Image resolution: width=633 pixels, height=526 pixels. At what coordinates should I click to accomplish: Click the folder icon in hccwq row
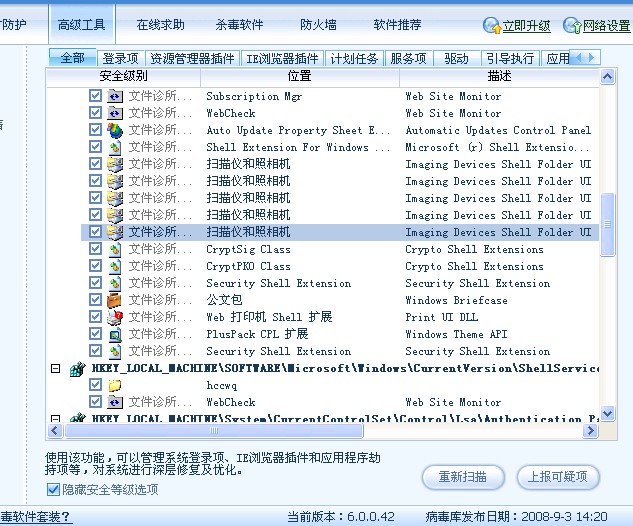point(115,385)
